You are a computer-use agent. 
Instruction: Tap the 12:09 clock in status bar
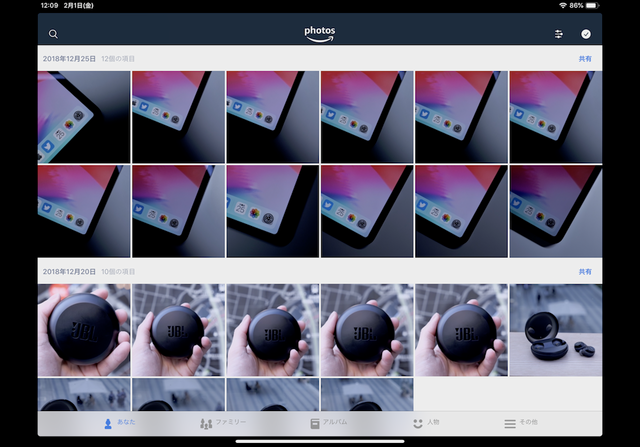[49, 5]
